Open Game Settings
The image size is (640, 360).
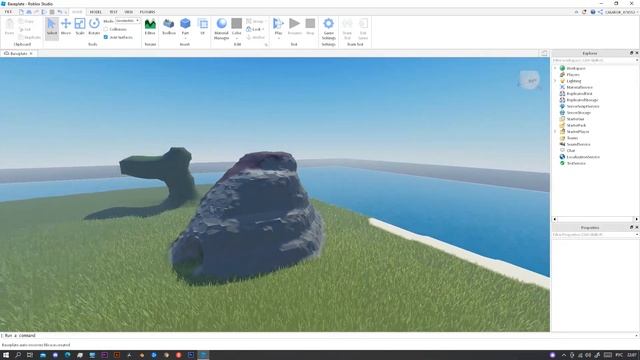[x=329, y=29]
